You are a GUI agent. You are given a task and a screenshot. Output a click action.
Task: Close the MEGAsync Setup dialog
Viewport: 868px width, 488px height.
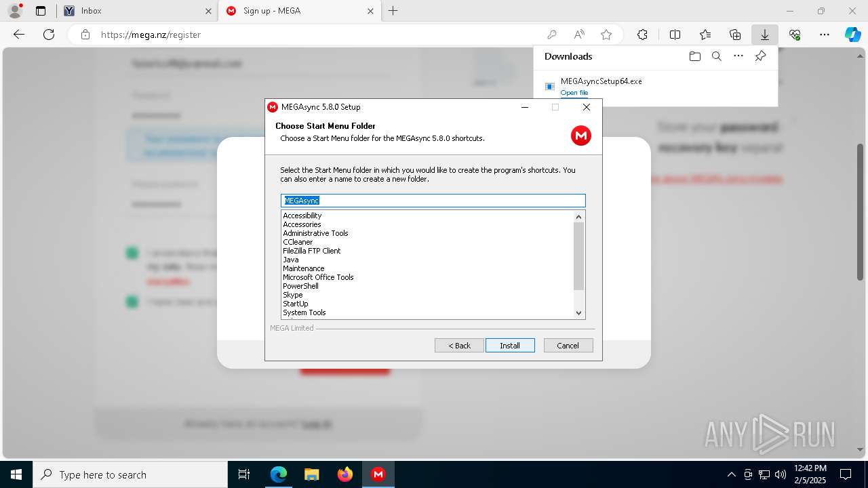[x=587, y=107]
